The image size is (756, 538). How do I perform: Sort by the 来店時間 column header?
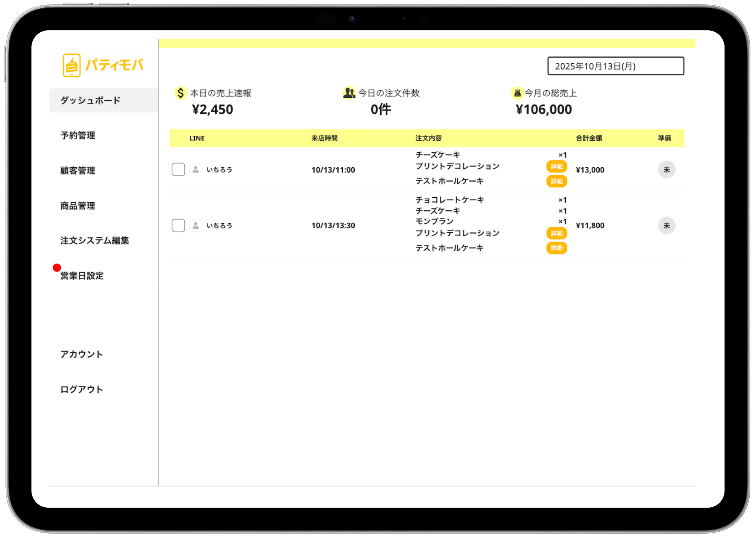click(324, 138)
